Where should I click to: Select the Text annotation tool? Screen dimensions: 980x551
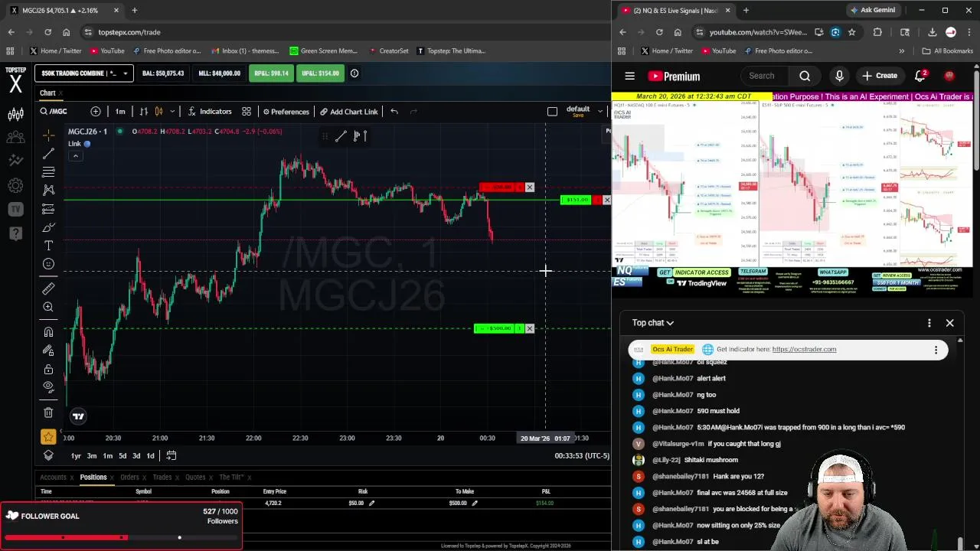click(x=48, y=246)
